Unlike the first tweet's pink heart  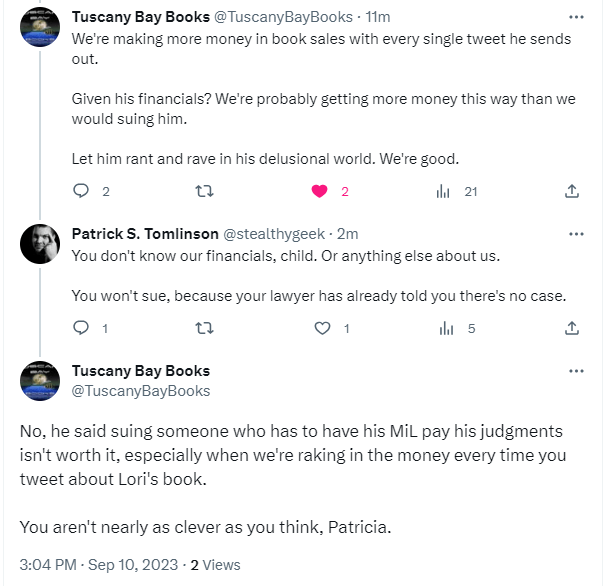[320, 191]
